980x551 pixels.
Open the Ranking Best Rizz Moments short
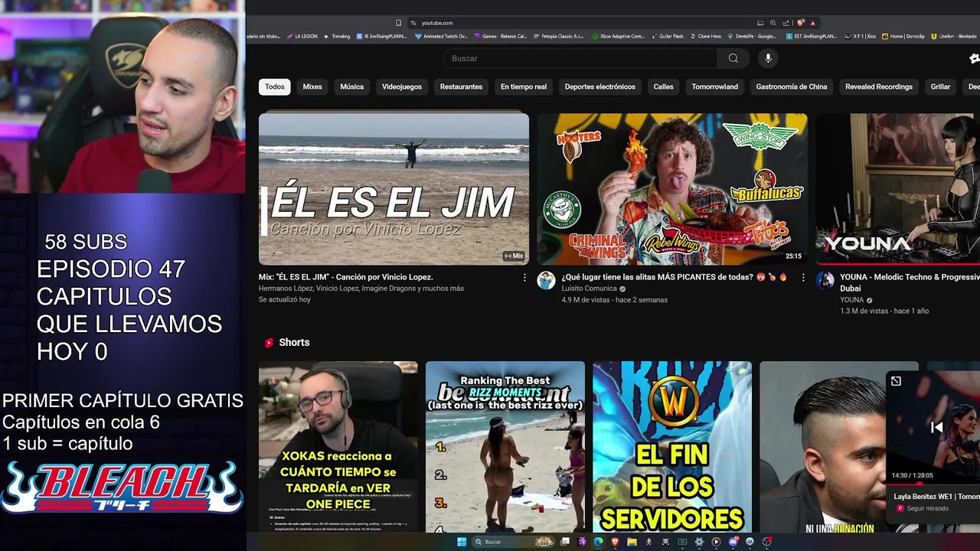[505, 447]
